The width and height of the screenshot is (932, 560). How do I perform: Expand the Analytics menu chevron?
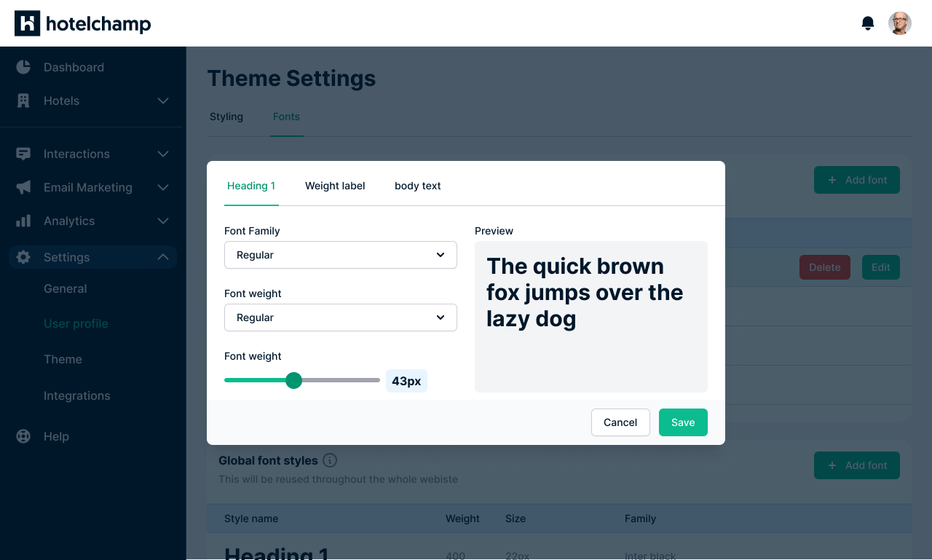coord(163,221)
